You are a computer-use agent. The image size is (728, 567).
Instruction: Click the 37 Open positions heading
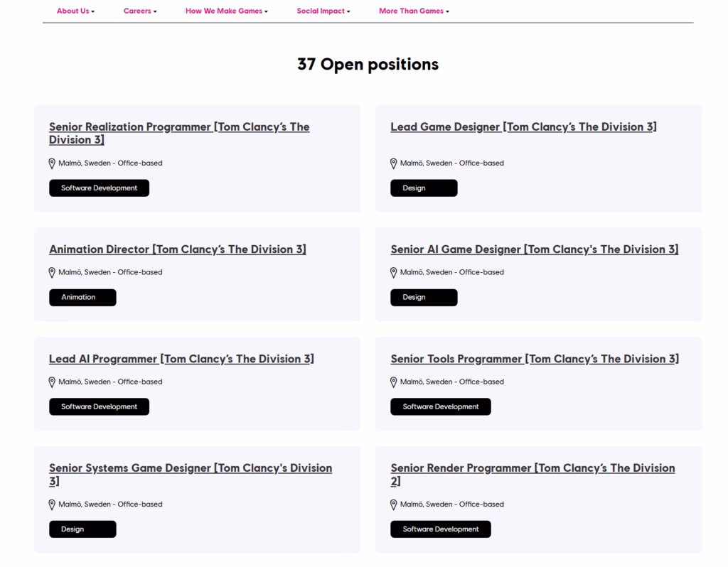pos(368,64)
